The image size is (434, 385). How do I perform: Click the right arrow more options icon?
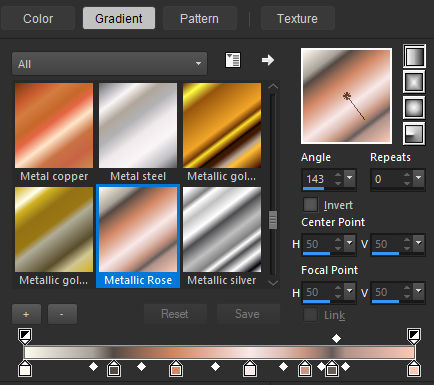point(268,60)
